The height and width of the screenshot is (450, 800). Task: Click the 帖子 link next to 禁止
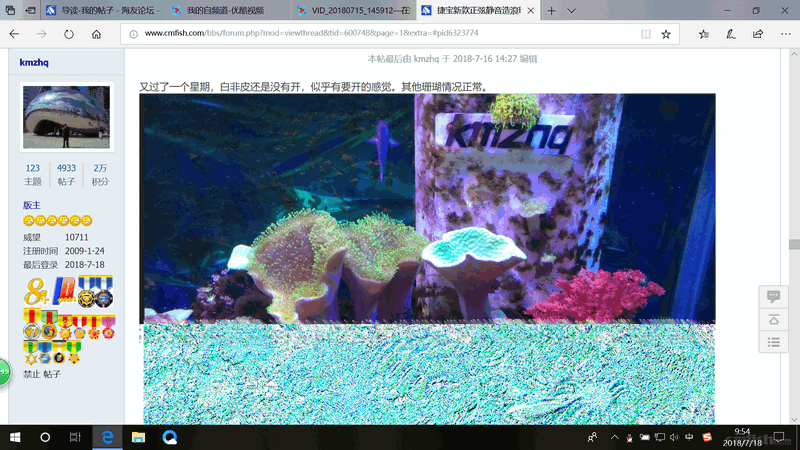[52, 374]
